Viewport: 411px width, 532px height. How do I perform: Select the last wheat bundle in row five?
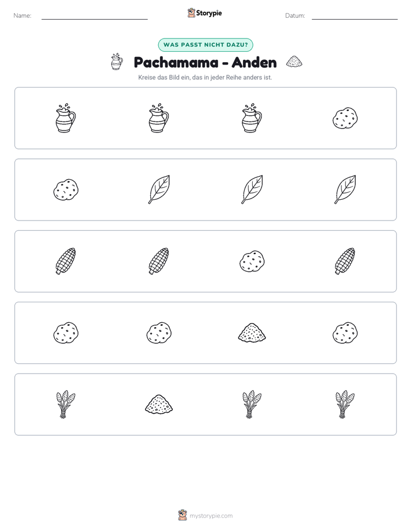click(345, 404)
